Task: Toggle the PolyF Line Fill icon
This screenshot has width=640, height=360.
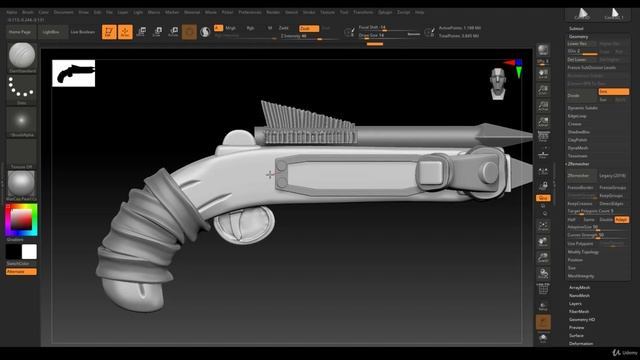Action: coord(543,289)
